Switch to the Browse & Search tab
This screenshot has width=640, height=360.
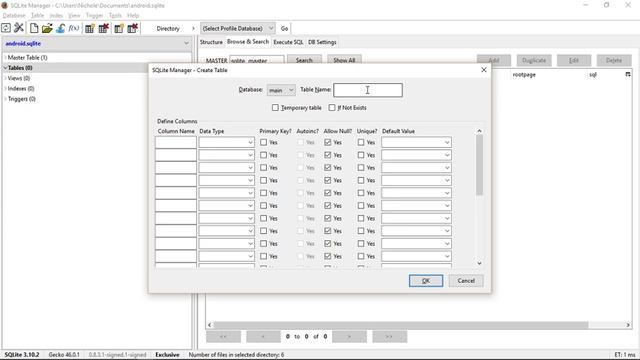pos(248,42)
